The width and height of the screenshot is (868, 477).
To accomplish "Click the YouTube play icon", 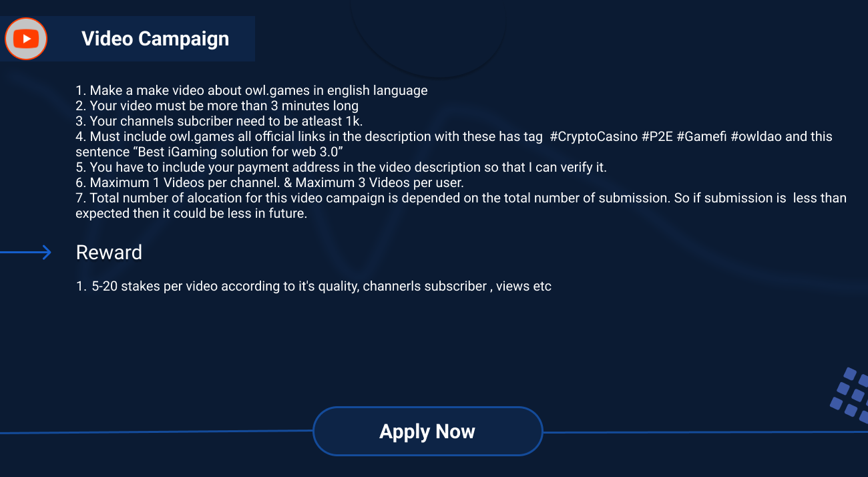I will pyautogui.click(x=26, y=39).
